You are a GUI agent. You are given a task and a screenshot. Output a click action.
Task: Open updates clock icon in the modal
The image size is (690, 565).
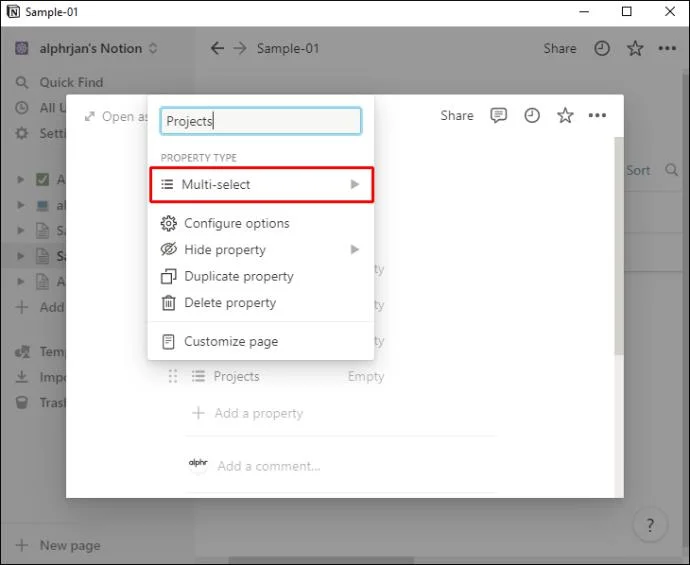[x=532, y=116]
